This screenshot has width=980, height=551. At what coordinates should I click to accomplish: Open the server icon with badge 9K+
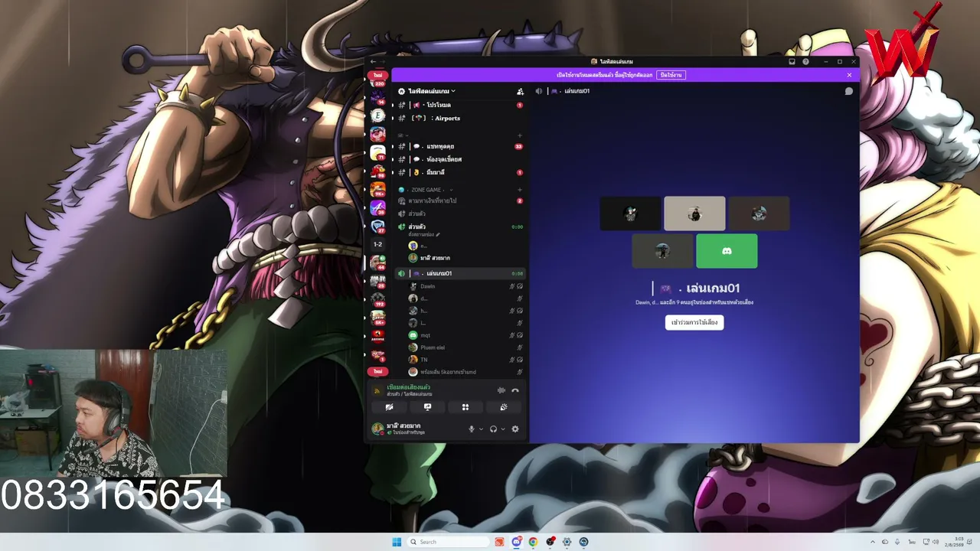[x=377, y=189]
